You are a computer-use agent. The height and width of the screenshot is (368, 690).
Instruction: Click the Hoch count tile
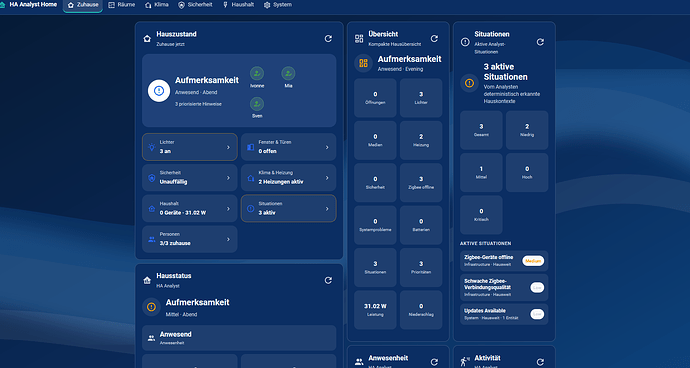(x=527, y=173)
